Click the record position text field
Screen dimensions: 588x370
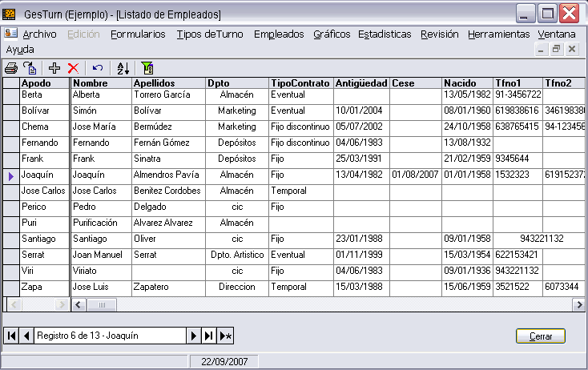110,336
